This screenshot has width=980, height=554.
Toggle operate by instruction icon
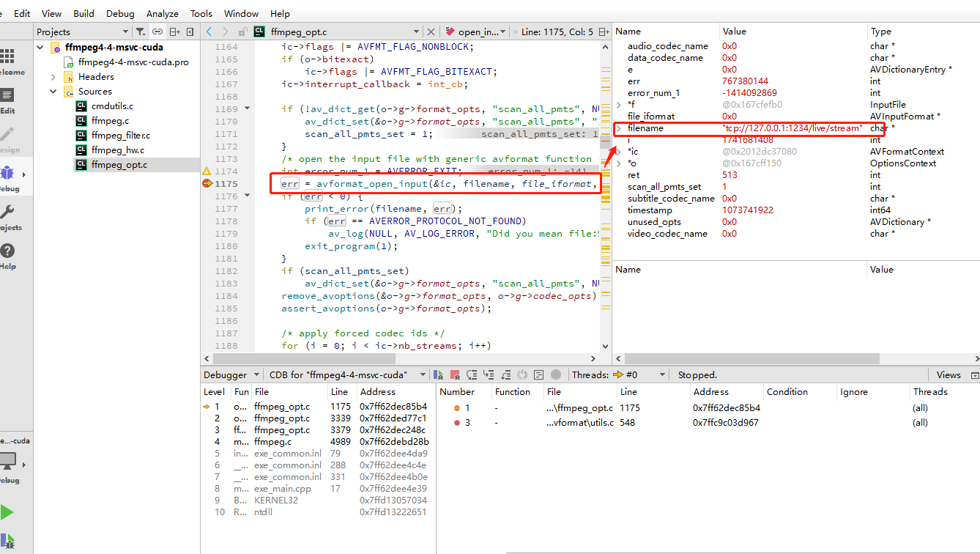coord(539,374)
